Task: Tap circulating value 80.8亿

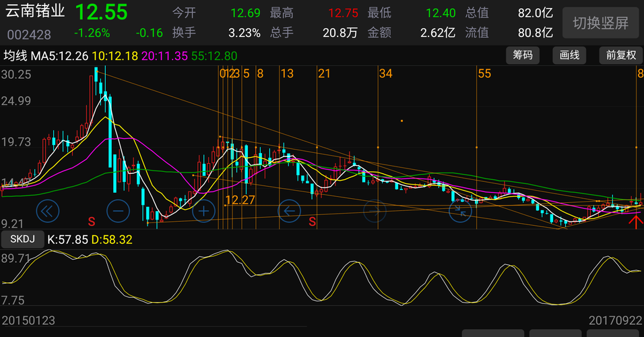Action: coord(536,33)
